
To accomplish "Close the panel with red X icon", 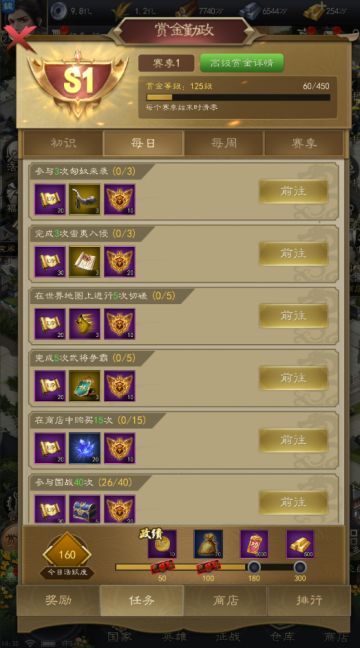I will point(19,37).
